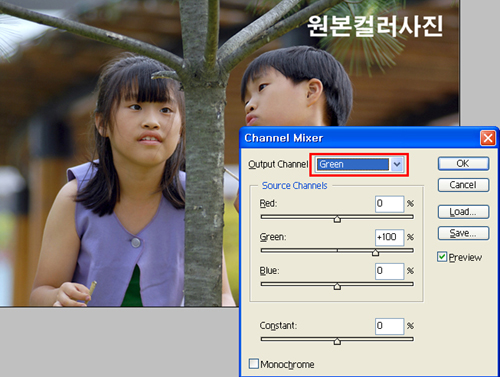Click the Output Channel dropdown arrow
The image size is (500, 377).
(397, 164)
